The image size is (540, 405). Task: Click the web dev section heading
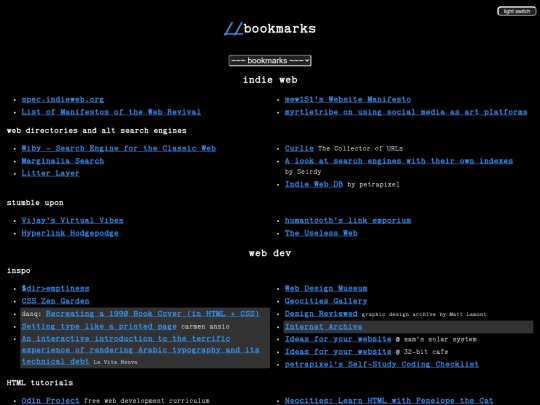(x=270, y=253)
